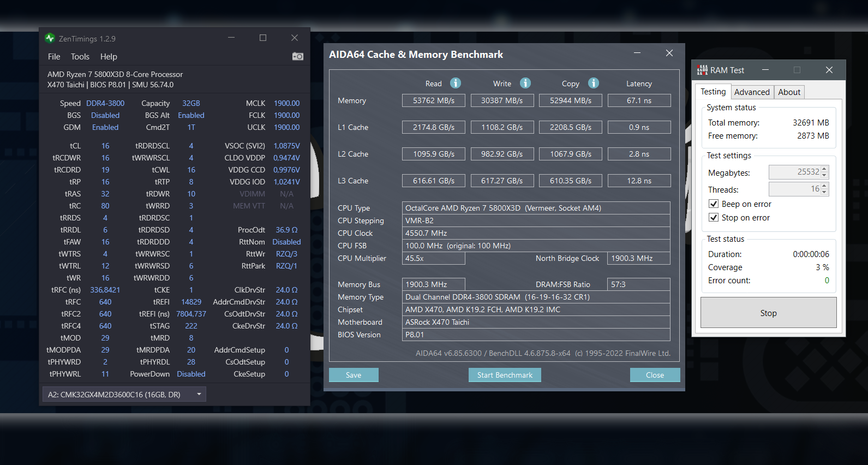Click the Total memory value 32691 MB

[811, 122]
